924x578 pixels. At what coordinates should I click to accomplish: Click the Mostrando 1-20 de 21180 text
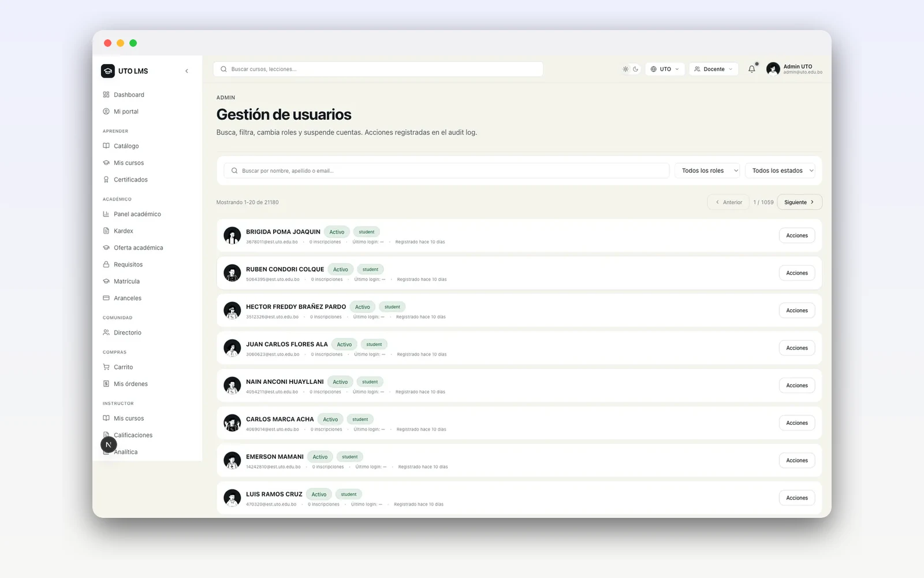pyautogui.click(x=247, y=202)
